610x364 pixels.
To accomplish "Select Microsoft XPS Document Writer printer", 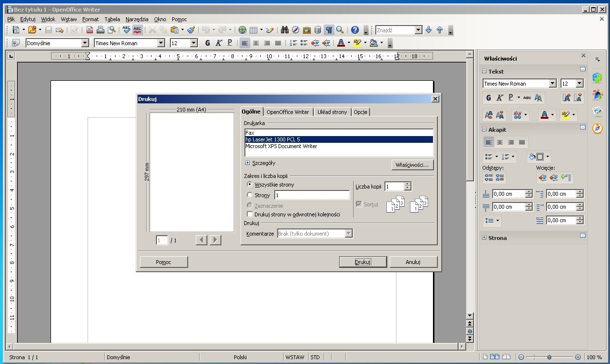I will [x=281, y=146].
